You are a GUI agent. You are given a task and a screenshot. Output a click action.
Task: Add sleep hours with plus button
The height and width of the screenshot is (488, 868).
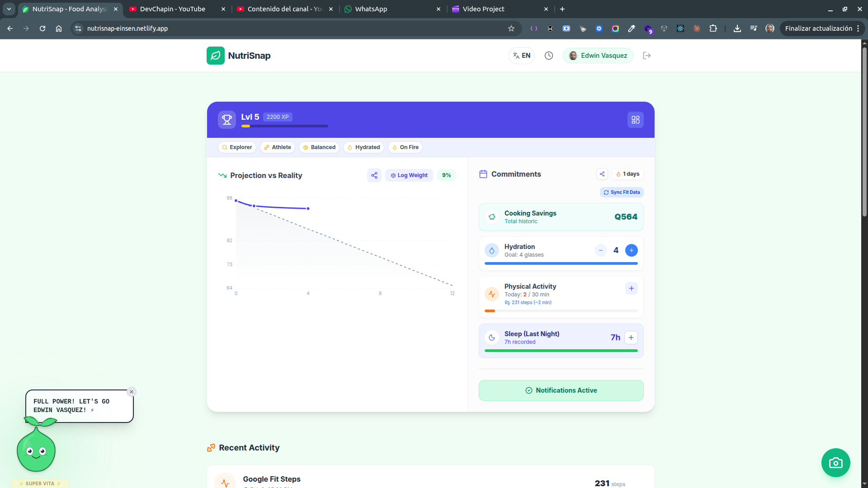point(631,338)
